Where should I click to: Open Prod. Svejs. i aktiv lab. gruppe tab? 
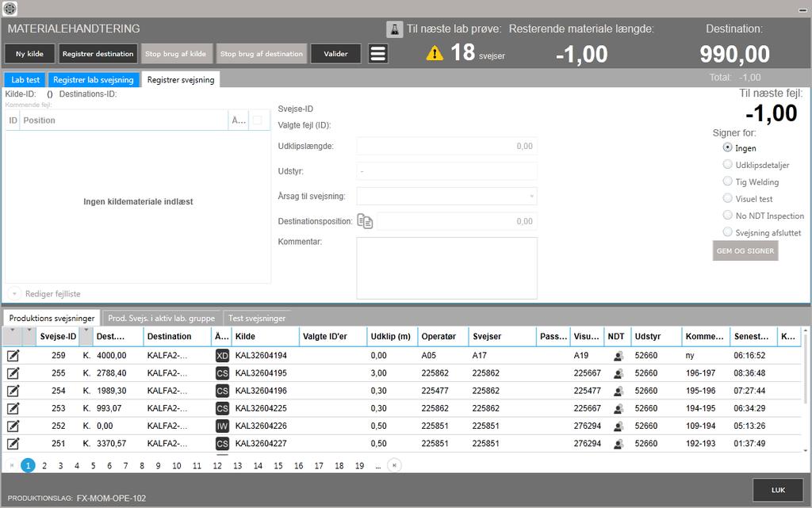click(161, 318)
